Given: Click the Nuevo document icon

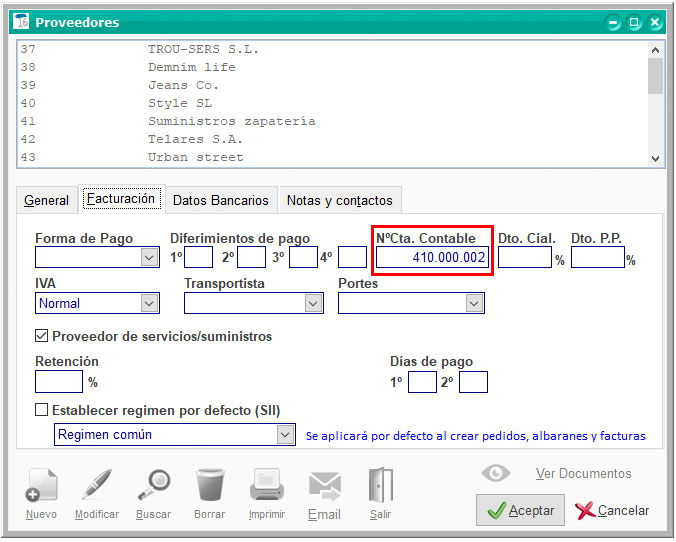Looking at the screenshot, I should tap(41, 486).
